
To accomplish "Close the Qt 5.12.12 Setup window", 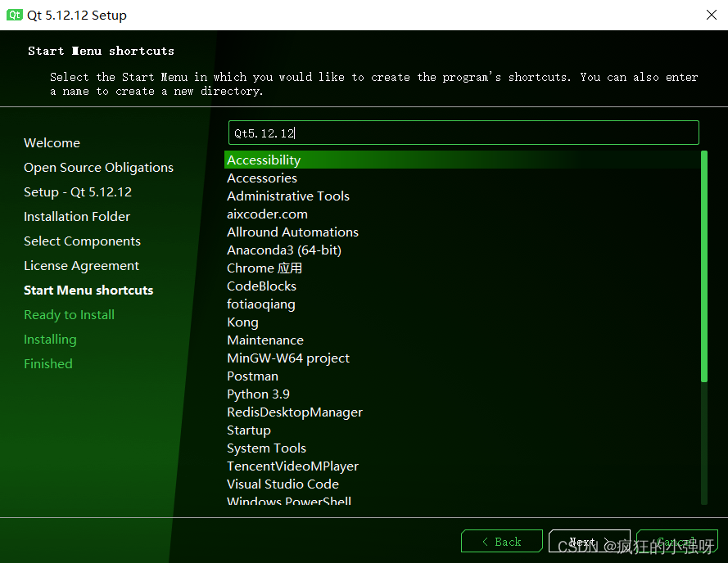I will [711, 15].
